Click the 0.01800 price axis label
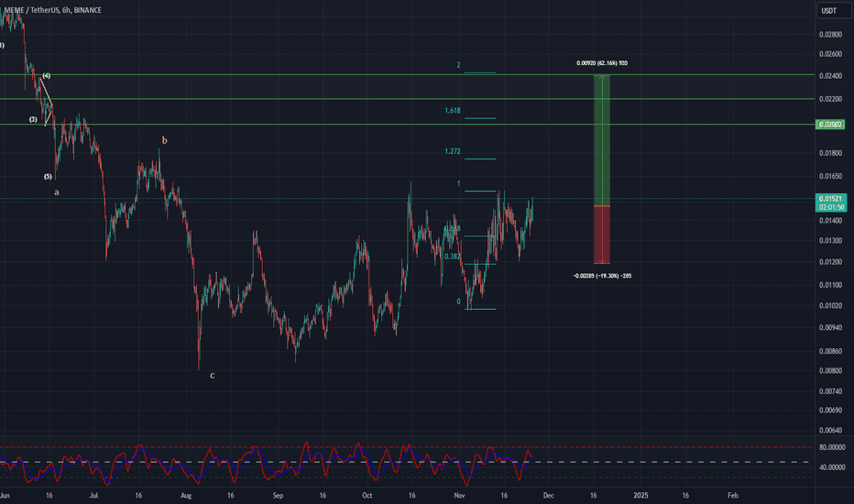This screenshot has width=854, height=504. (x=830, y=153)
